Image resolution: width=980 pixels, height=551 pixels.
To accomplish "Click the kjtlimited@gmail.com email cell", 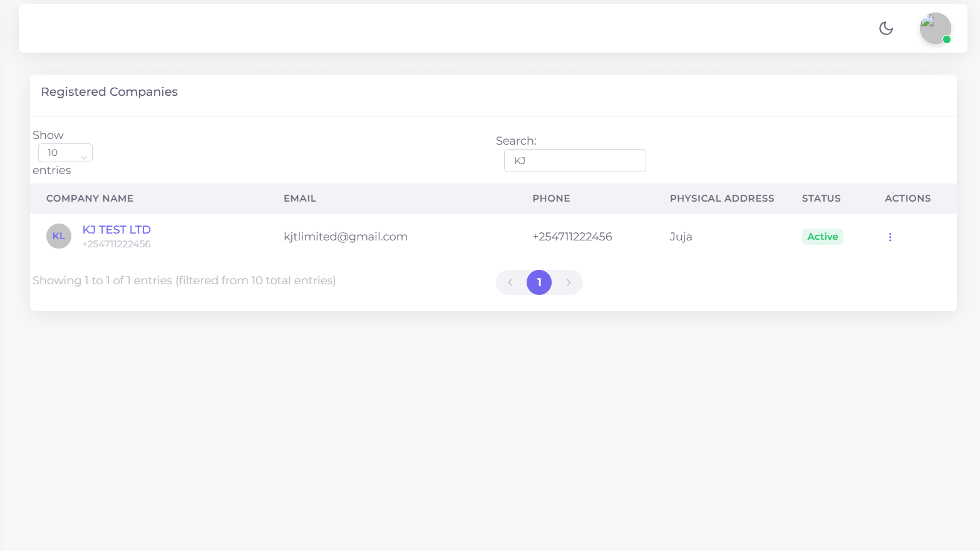I will (345, 237).
